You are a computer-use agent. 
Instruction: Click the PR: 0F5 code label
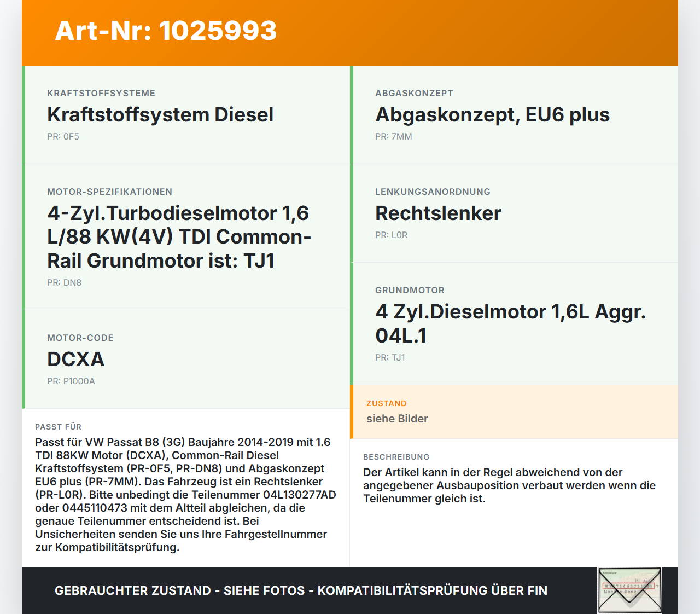pos(63,136)
